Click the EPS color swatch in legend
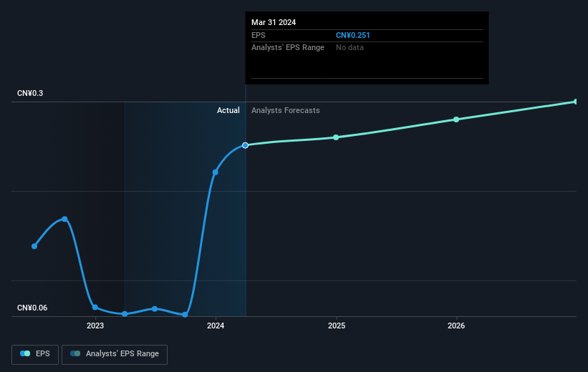 point(25,353)
